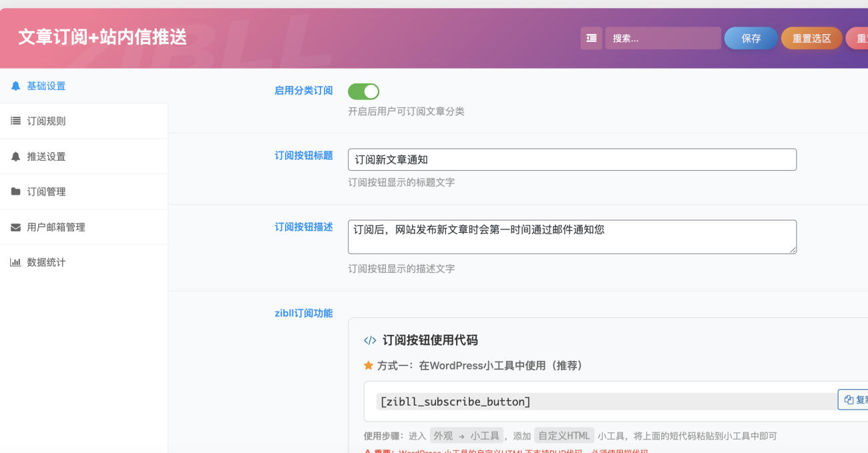Click inside the 订阅按钮描述 textarea
868x453 pixels.
click(x=572, y=237)
